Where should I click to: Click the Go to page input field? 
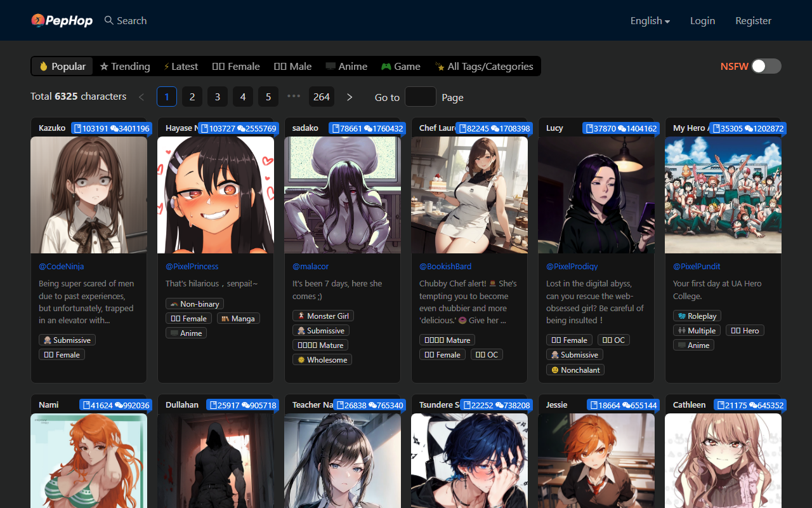[x=420, y=97]
